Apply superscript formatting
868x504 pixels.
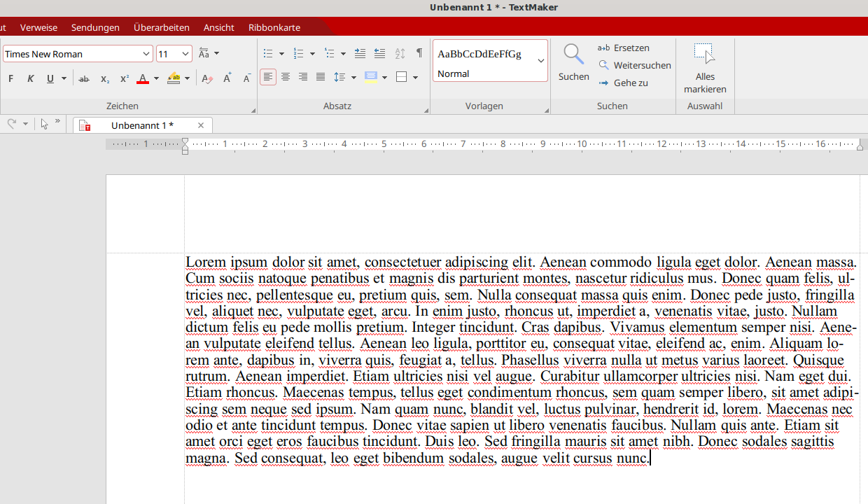tap(124, 78)
